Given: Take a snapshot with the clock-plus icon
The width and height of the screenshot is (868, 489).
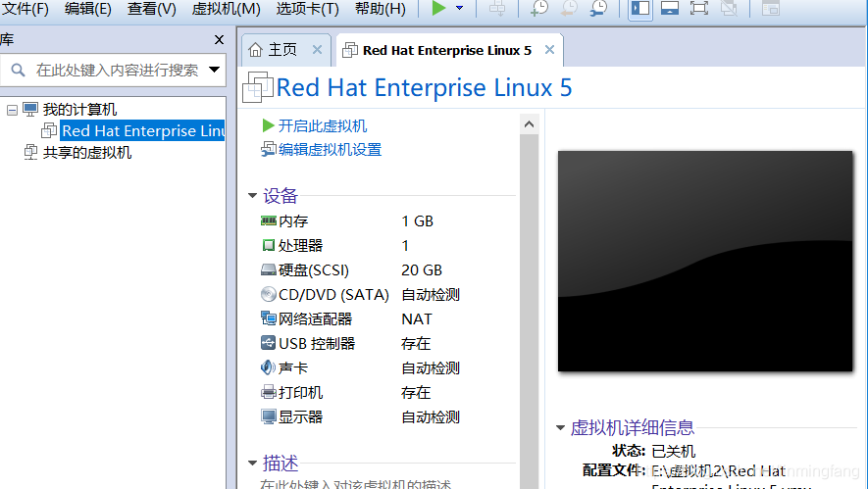Looking at the screenshot, I should click(538, 8).
